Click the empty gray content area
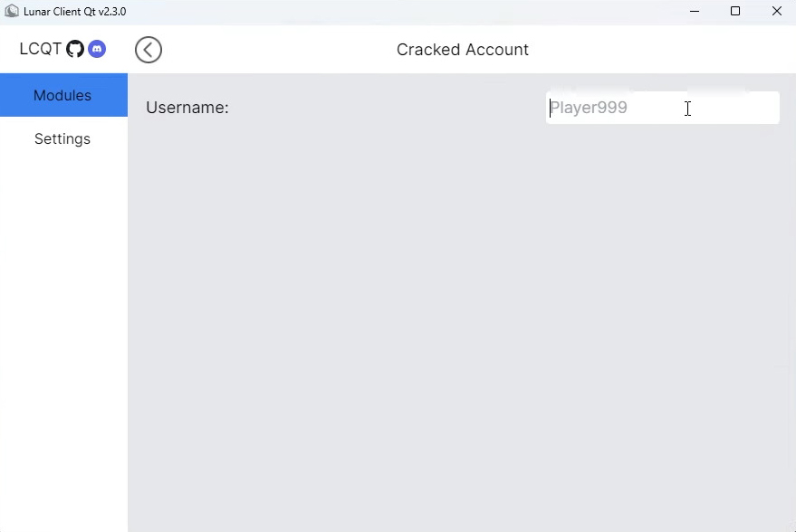 tap(462, 325)
